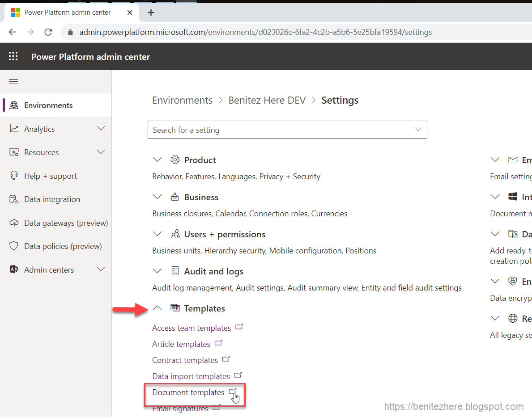The image size is (532, 417).
Task: Open the Article templates link
Action: pos(181,344)
